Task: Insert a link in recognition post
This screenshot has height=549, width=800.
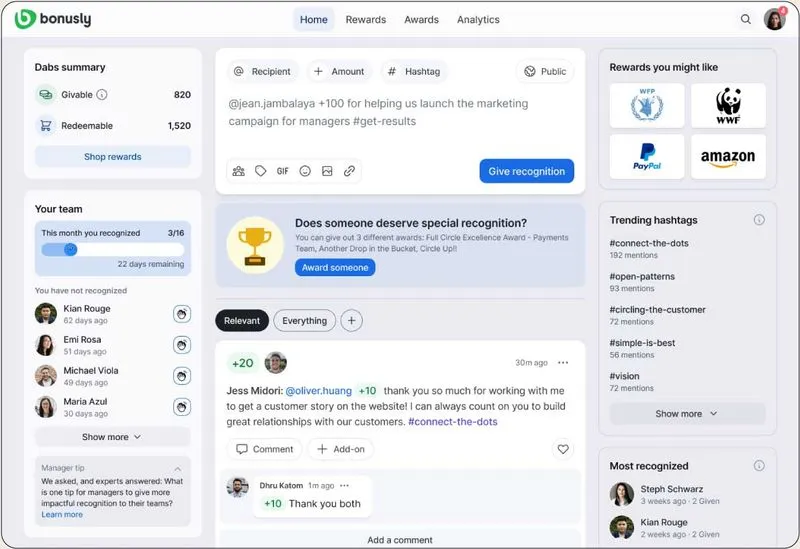Action: (x=349, y=171)
